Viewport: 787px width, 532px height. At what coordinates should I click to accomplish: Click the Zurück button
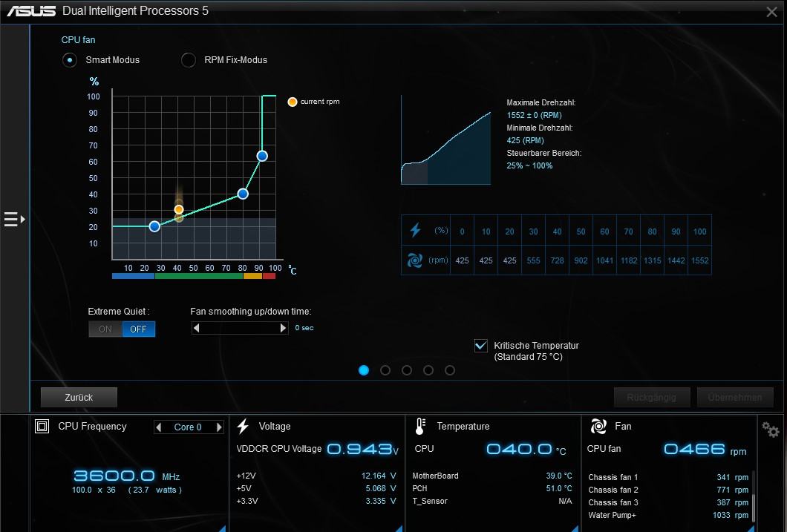click(79, 397)
